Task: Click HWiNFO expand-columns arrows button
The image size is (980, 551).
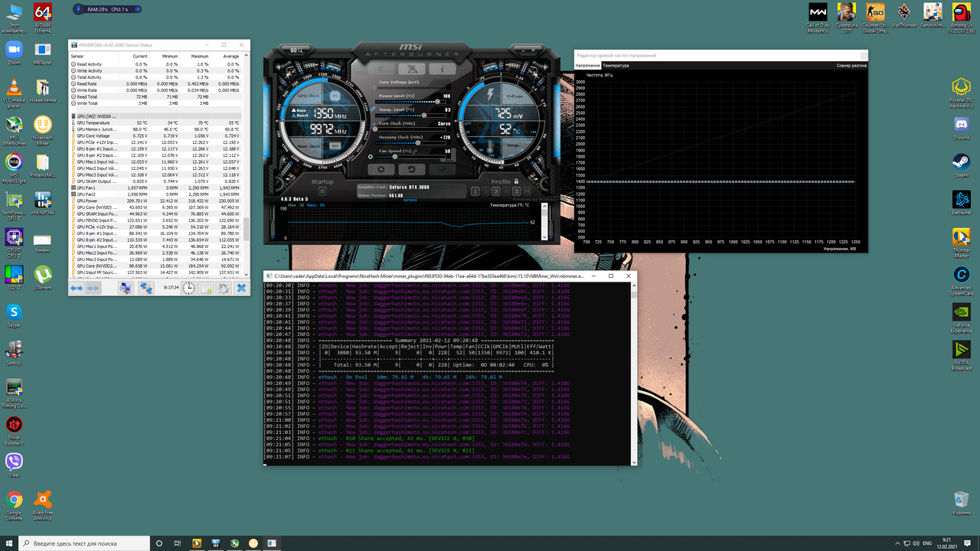Action: click(x=77, y=288)
